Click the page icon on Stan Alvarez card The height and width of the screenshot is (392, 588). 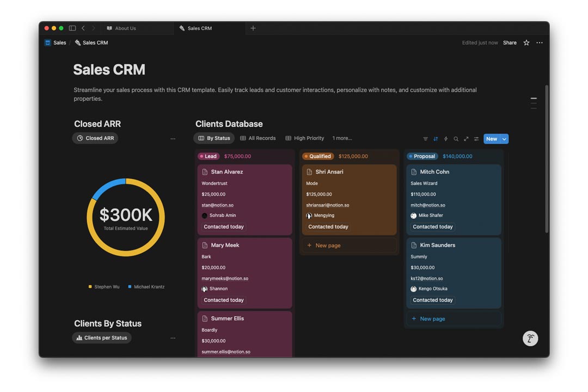pyautogui.click(x=205, y=172)
